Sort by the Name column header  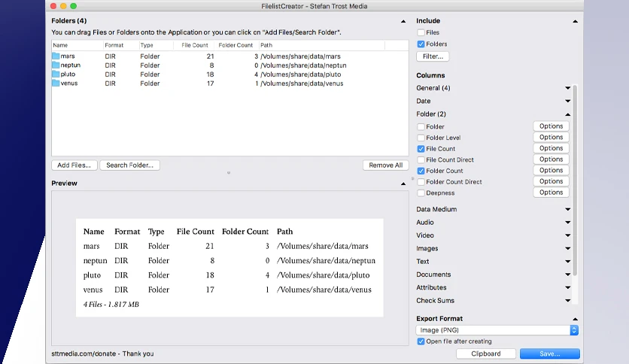pos(77,45)
